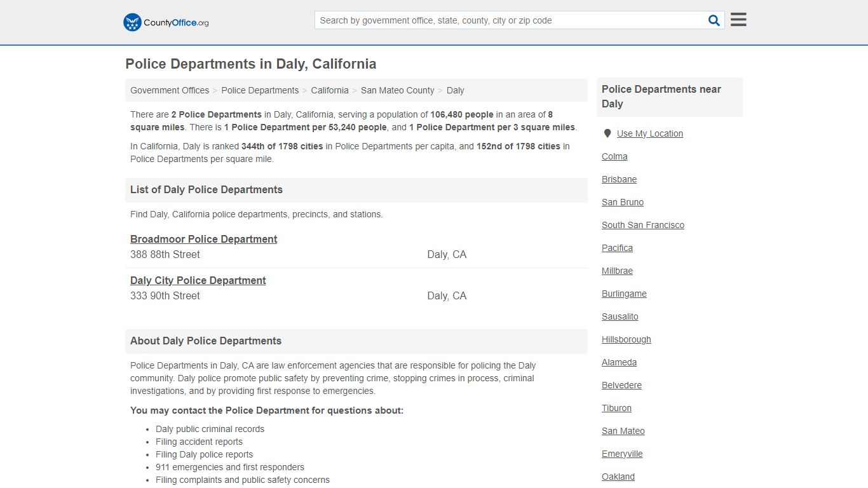Screen dimensions: 868x488
Task: Open San Mateo County breadcrumb
Action: tap(398, 90)
